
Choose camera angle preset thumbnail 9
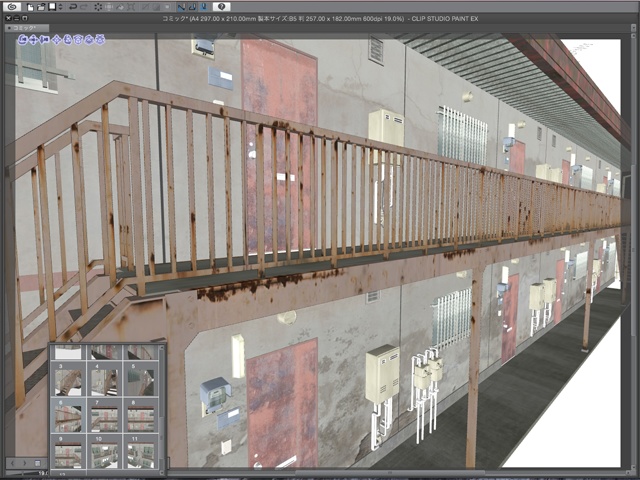(x=68, y=452)
